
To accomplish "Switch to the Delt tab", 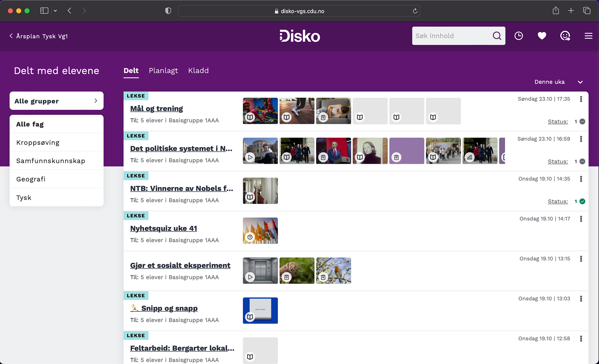I will (131, 70).
